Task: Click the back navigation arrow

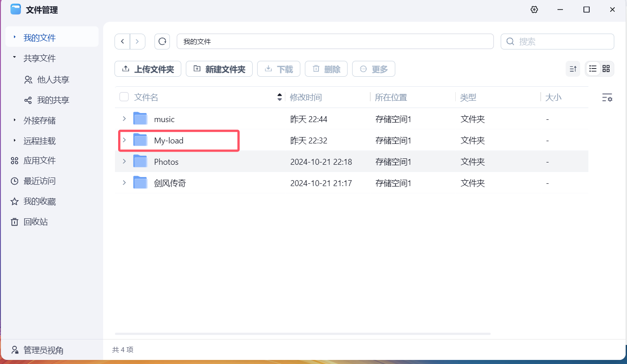Action: 122,41
